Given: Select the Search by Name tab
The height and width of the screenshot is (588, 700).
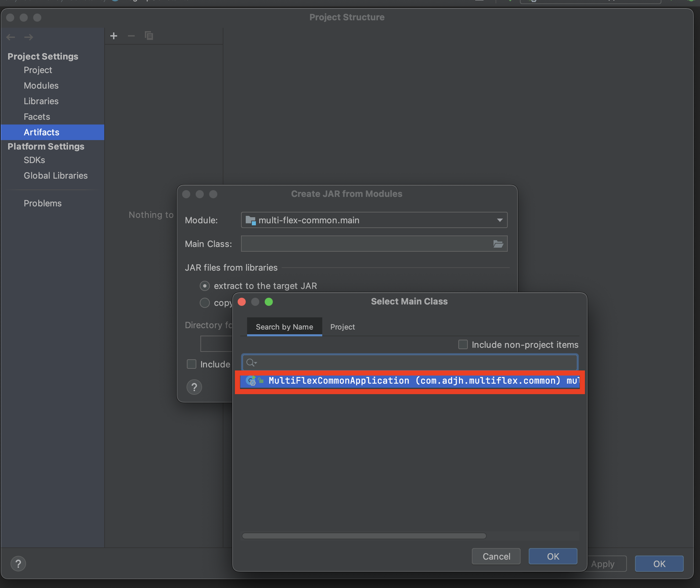Looking at the screenshot, I should pyautogui.click(x=284, y=327).
